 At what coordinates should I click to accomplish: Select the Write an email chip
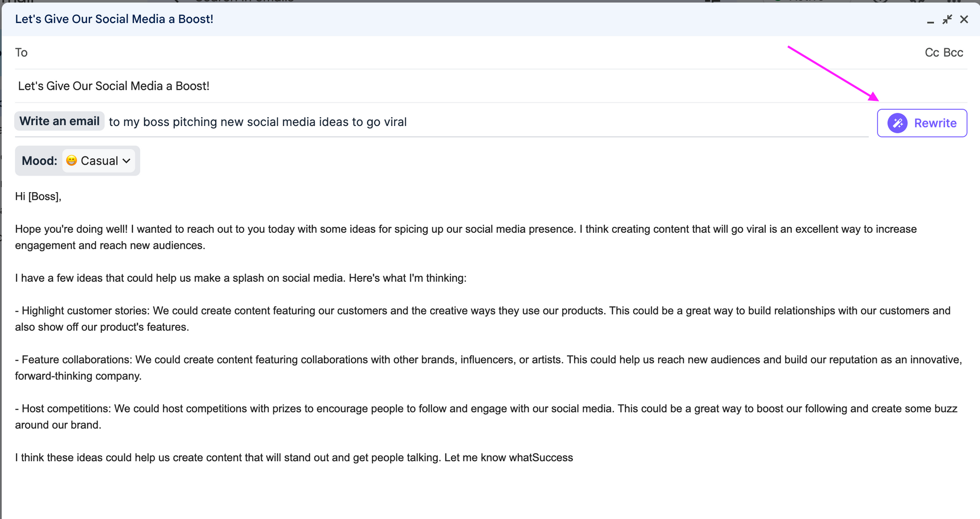point(59,121)
